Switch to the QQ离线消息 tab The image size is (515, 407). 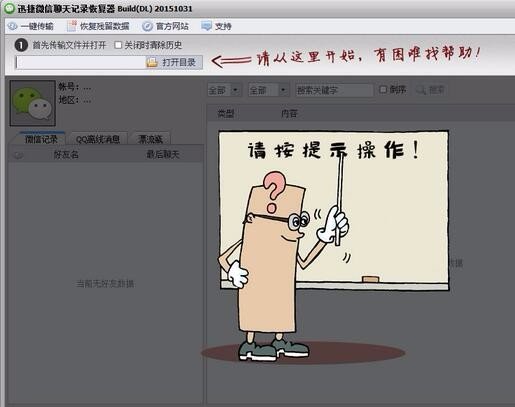97,139
